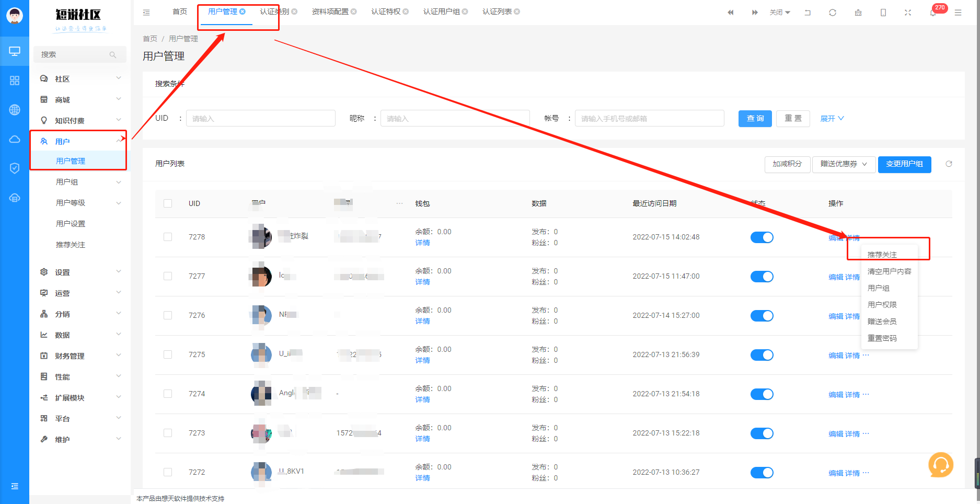This screenshot has width=980, height=504.
Task: Select the cloud server icon in left rail
Action: click(15, 198)
